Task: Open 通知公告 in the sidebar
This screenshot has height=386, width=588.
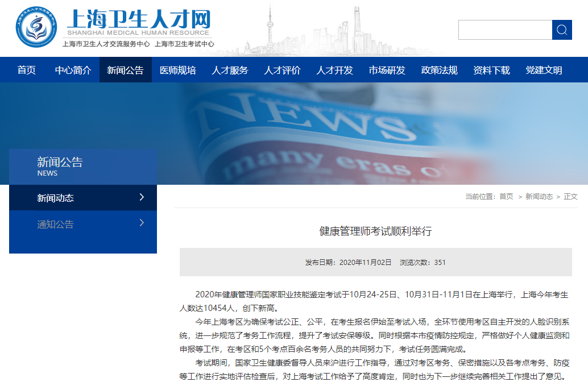Action: pos(56,224)
